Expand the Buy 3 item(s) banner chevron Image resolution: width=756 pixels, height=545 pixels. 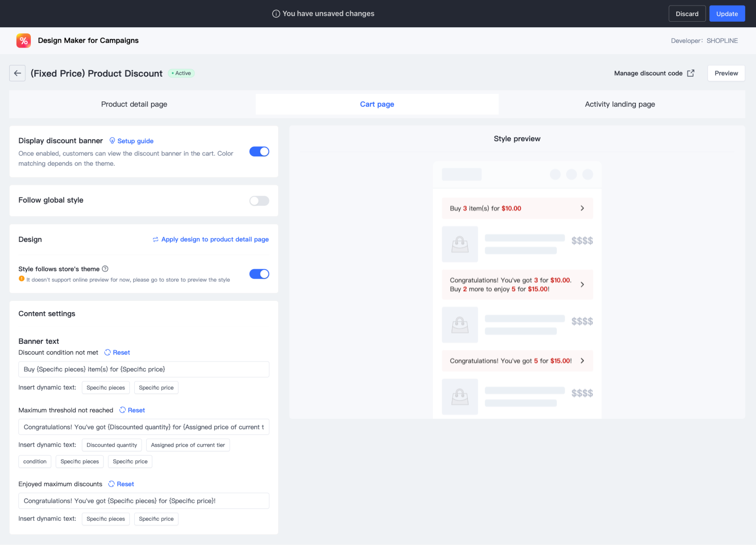click(582, 208)
